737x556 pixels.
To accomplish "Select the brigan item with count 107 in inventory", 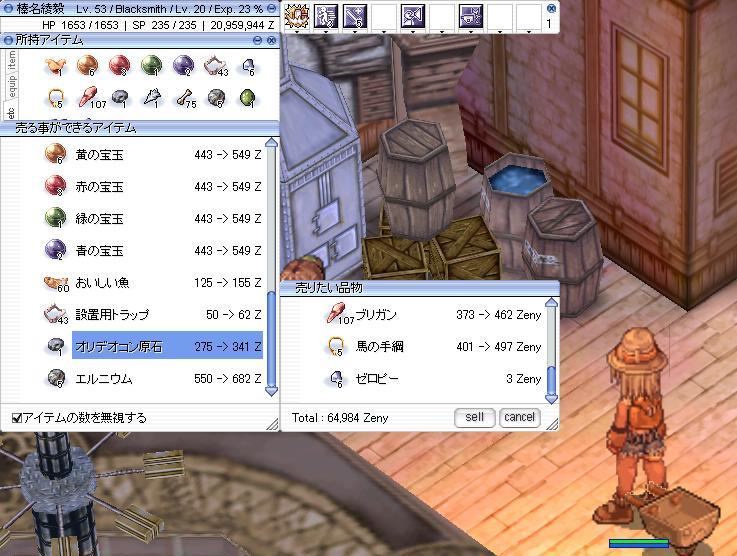I will (x=90, y=98).
